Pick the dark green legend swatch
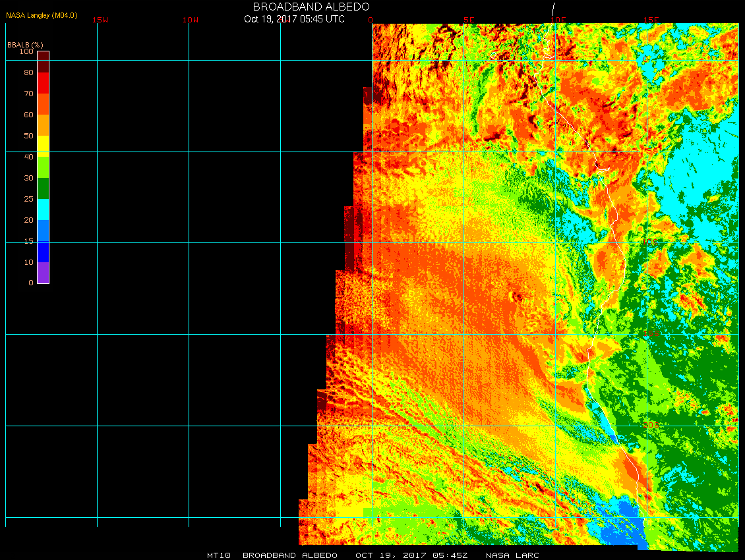Image resolution: width=745 pixels, height=560 pixels. pyautogui.click(x=43, y=188)
